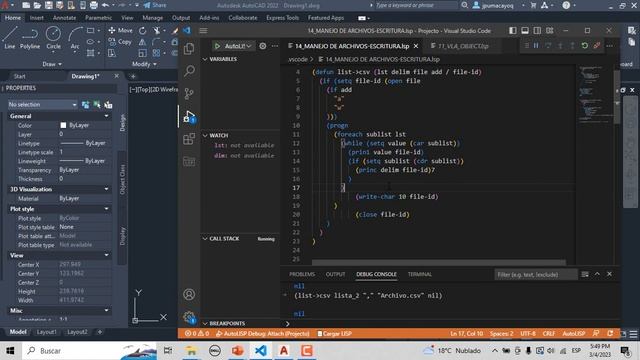Pause debugging from debug toolbar
This screenshot has width=640, height=360.
coord(536,46)
